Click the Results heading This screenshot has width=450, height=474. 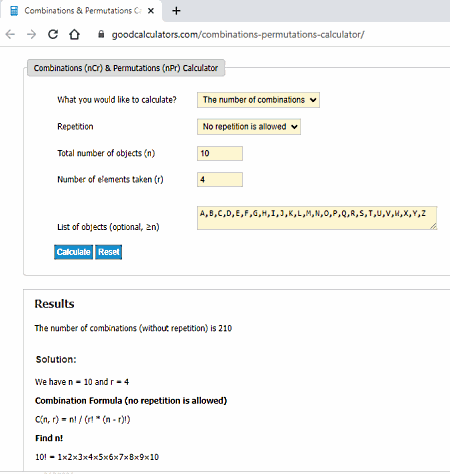coord(55,304)
